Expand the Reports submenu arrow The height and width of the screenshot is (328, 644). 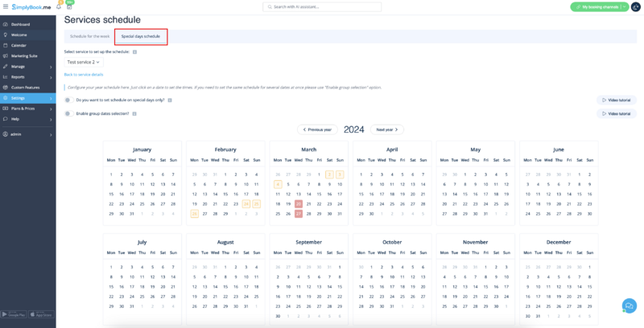pos(51,77)
